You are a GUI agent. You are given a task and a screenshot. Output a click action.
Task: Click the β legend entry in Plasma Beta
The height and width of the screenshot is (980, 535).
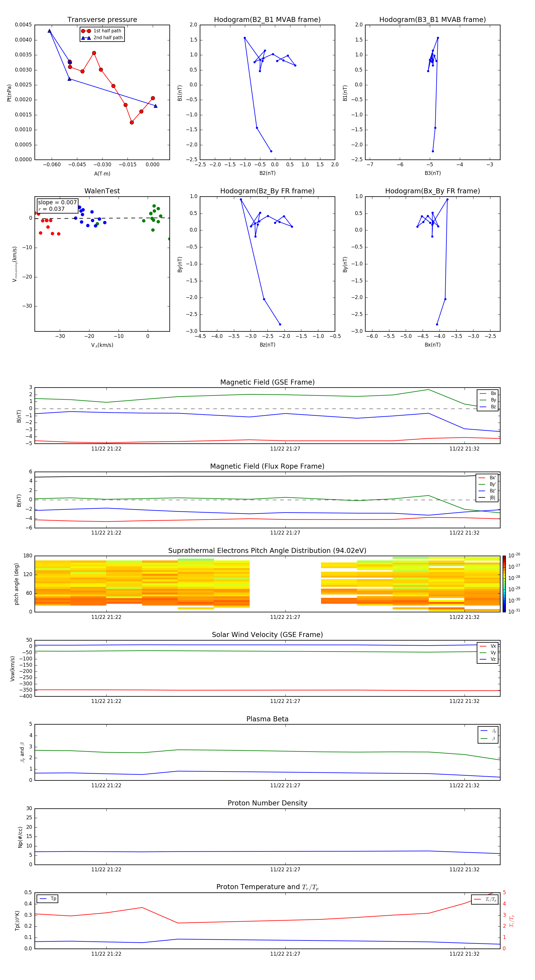[x=488, y=739]
